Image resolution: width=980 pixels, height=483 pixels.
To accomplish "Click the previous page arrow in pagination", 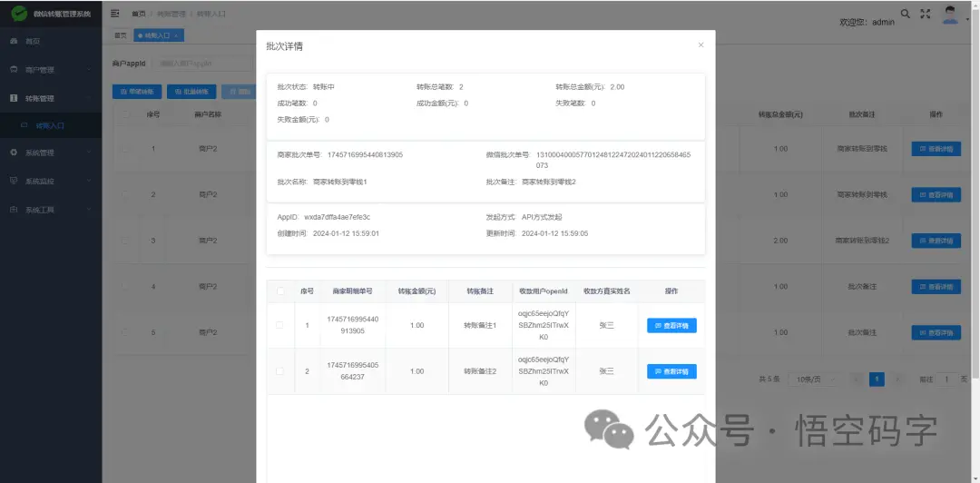I will [857, 379].
